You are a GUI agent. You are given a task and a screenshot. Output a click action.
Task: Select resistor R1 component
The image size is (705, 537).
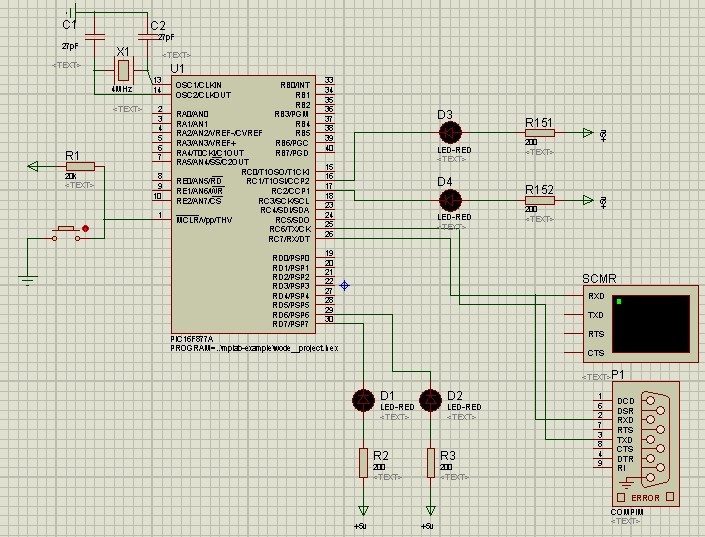pyautogui.click(x=80, y=166)
